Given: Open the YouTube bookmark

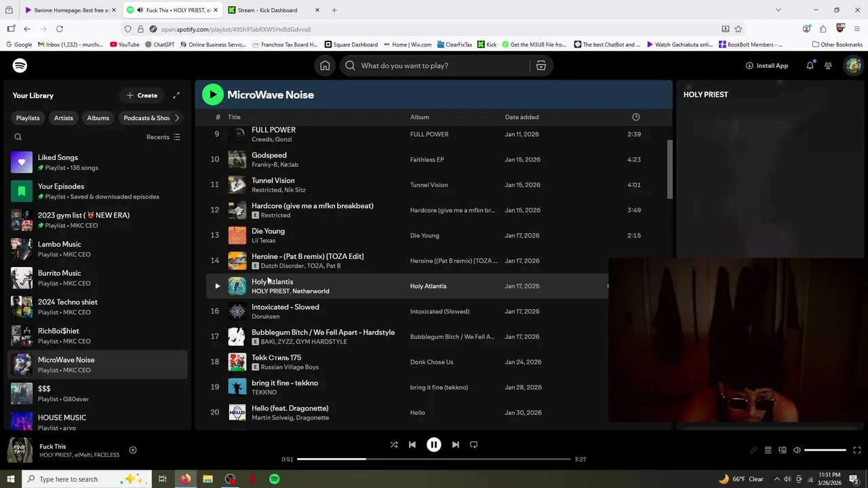Looking at the screenshot, I should (x=124, y=45).
